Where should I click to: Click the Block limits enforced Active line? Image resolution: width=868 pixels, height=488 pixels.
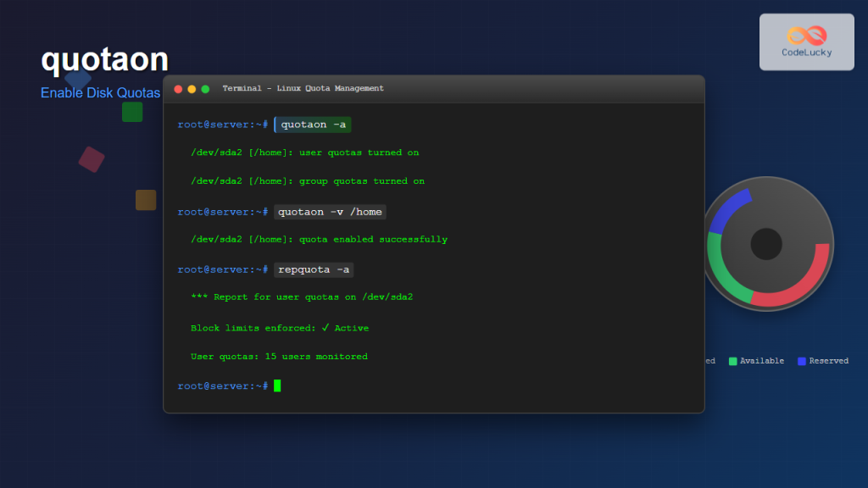pyautogui.click(x=279, y=328)
